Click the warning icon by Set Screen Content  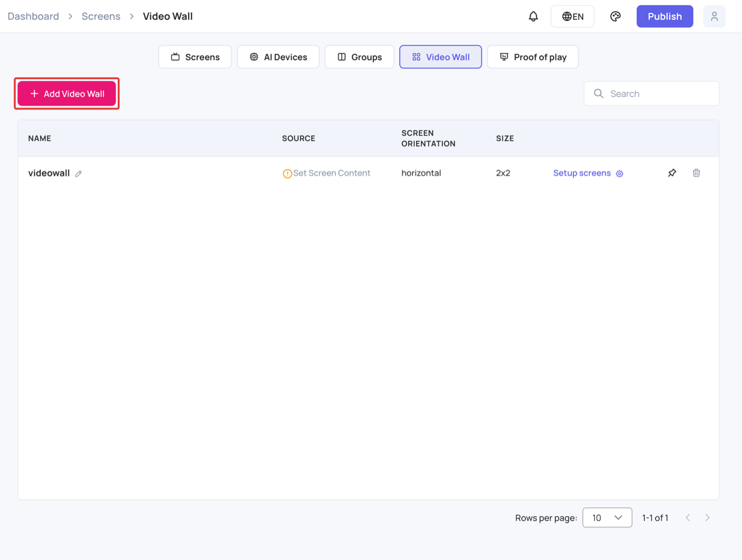[287, 174]
